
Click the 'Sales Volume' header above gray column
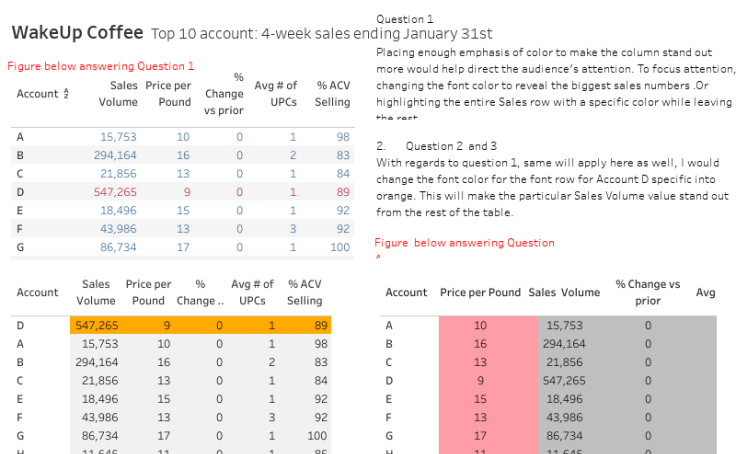pos(564,292)
